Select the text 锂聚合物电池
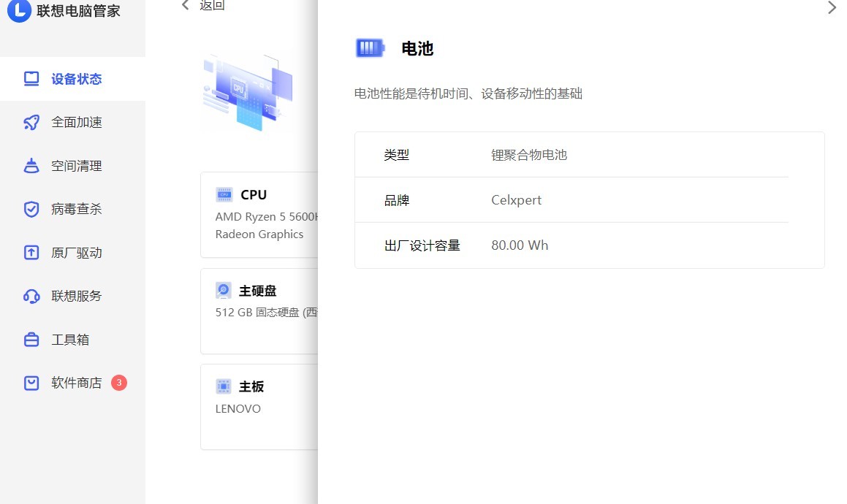The height and width of the screenshot is (504, 847). tap(529, 155)
